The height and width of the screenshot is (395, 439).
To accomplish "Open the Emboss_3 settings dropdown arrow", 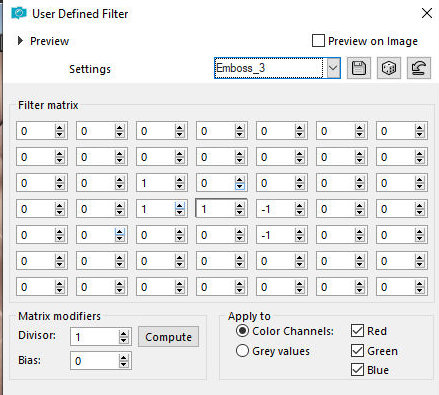I will click(x=333, y=68).
